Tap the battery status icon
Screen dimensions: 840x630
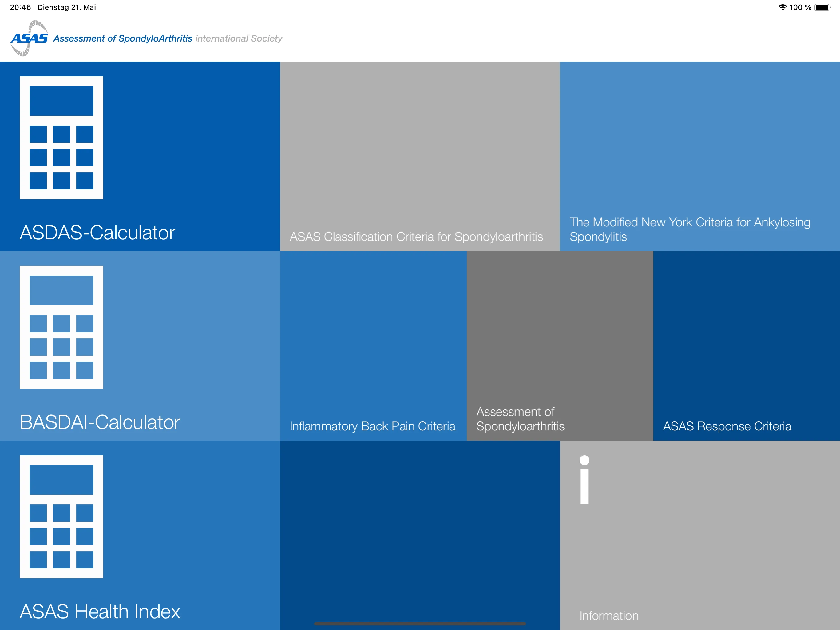pos(822,7)
